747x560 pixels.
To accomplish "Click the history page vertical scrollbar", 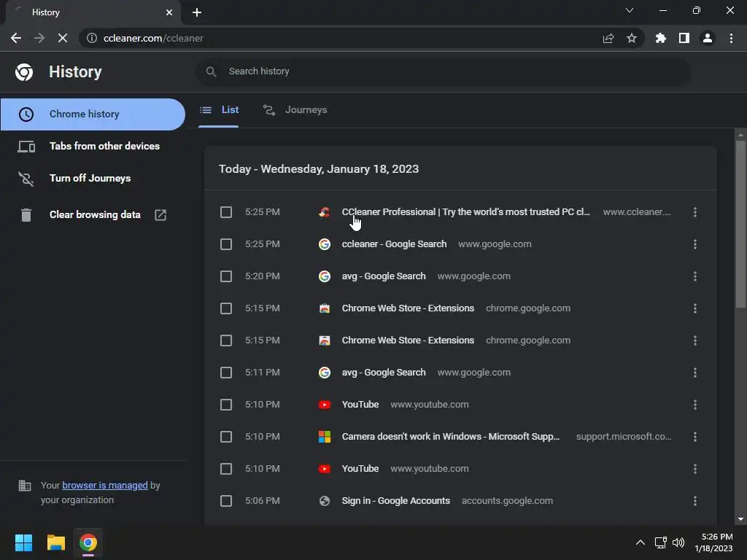I will [x=740, y=224].
